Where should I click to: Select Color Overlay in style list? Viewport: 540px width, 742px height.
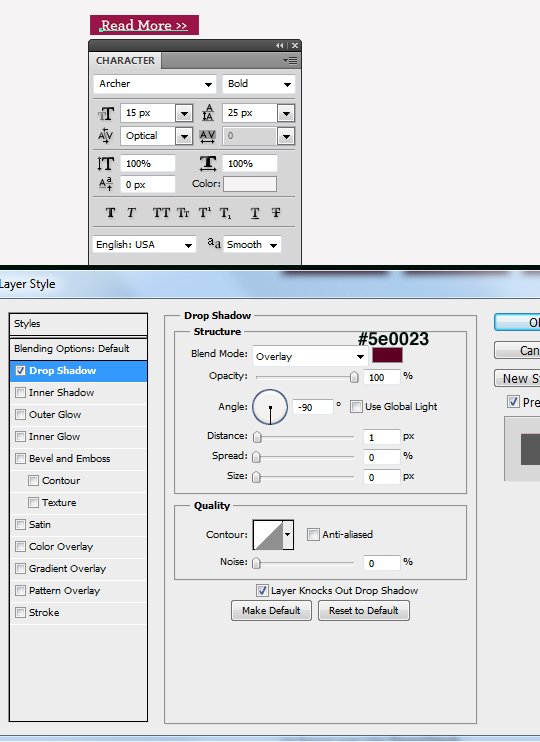coord(79,547)
